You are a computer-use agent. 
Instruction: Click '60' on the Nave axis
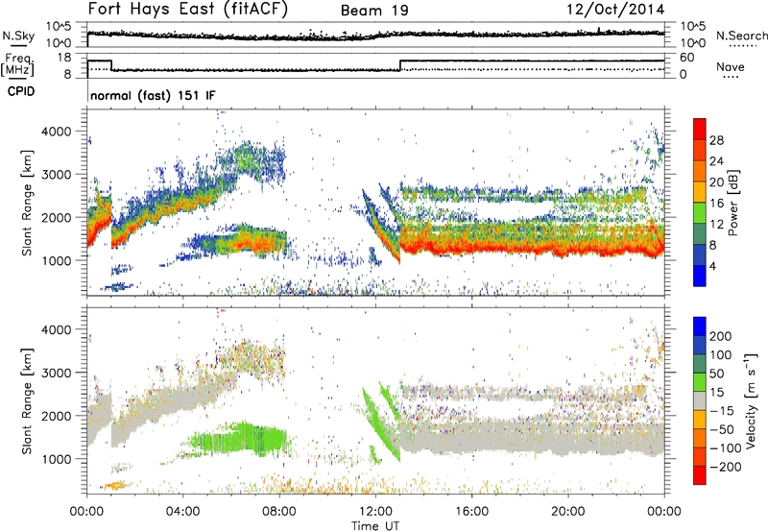tap(687, 58)
